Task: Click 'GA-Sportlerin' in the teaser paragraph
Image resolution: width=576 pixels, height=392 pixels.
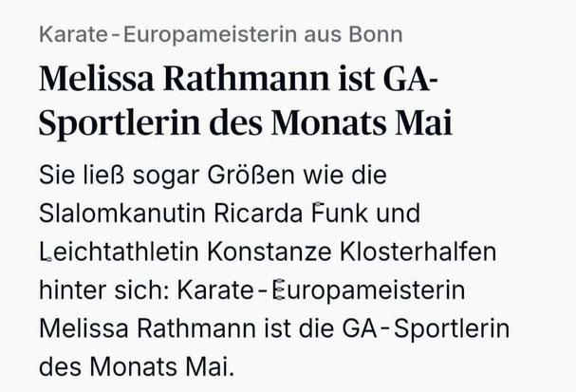Action: (426, 329)
